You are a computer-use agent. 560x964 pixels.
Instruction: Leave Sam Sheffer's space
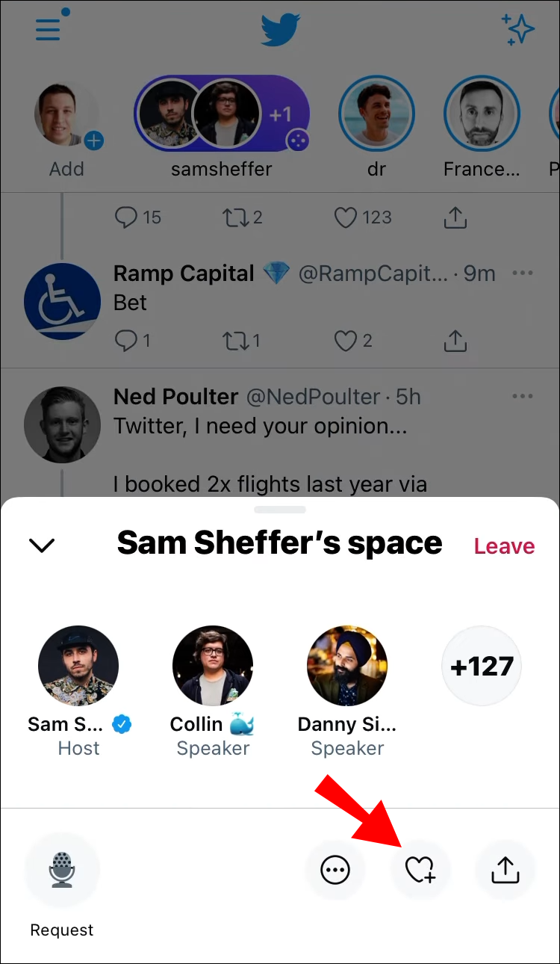click(x=504, y=546)
